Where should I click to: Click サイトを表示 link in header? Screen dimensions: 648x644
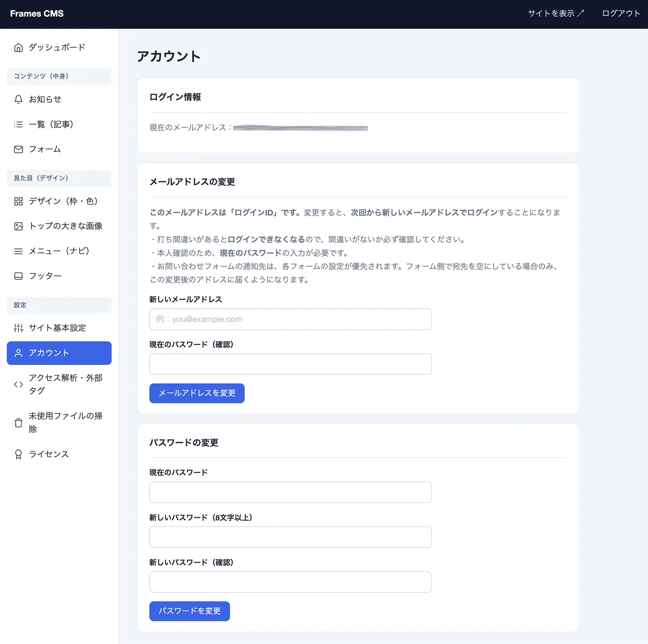[556, 13]
